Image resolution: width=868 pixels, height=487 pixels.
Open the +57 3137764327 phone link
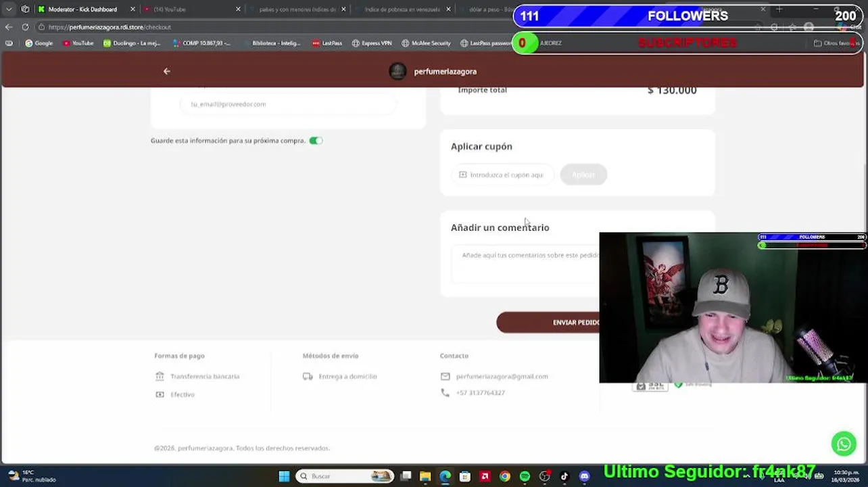click(x=480, y=392)
